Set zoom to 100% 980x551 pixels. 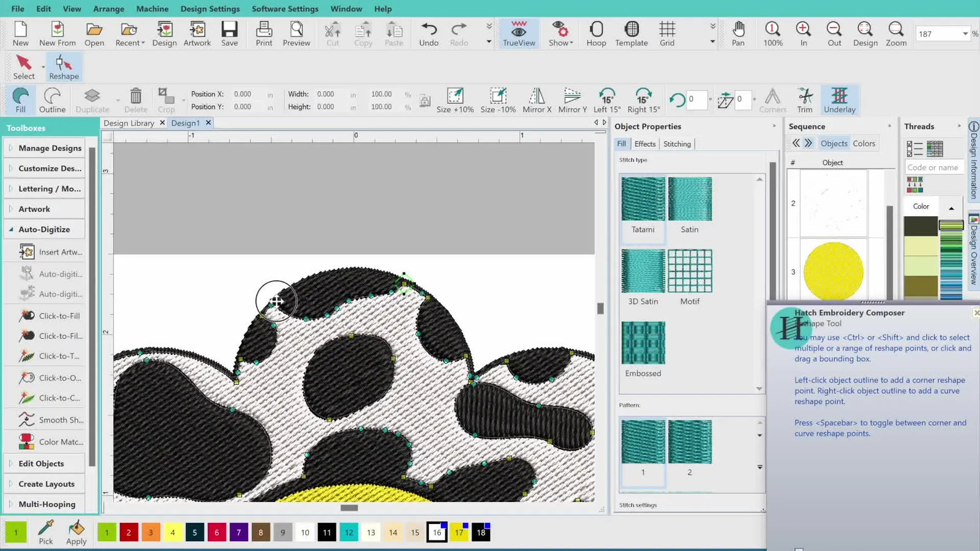click(x=773, y=34)
